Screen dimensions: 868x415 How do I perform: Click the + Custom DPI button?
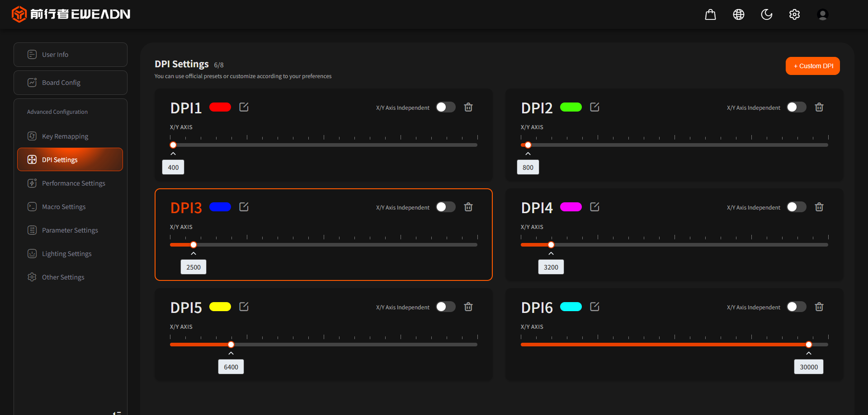pyautogui.click(x=812, y=66)
